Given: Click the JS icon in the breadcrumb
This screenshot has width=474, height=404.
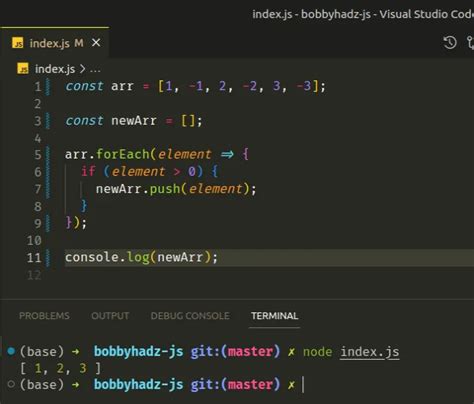Looking at the screenshot, I should [x=23, y=69].
